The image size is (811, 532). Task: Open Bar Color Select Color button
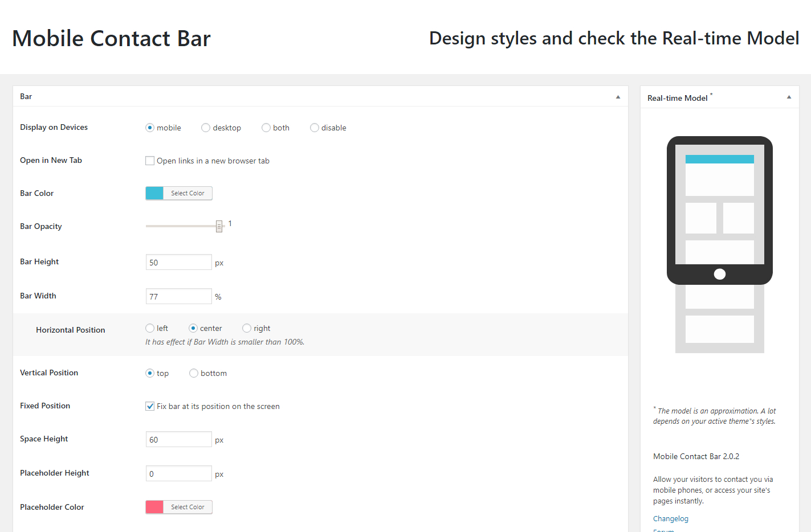[x=188, y=193]
